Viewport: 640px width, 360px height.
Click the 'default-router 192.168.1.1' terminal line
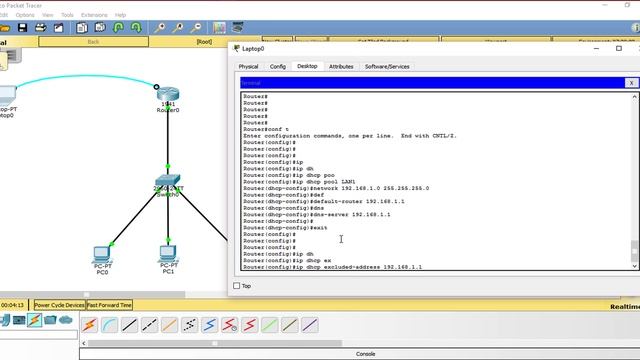pos(324,201)
